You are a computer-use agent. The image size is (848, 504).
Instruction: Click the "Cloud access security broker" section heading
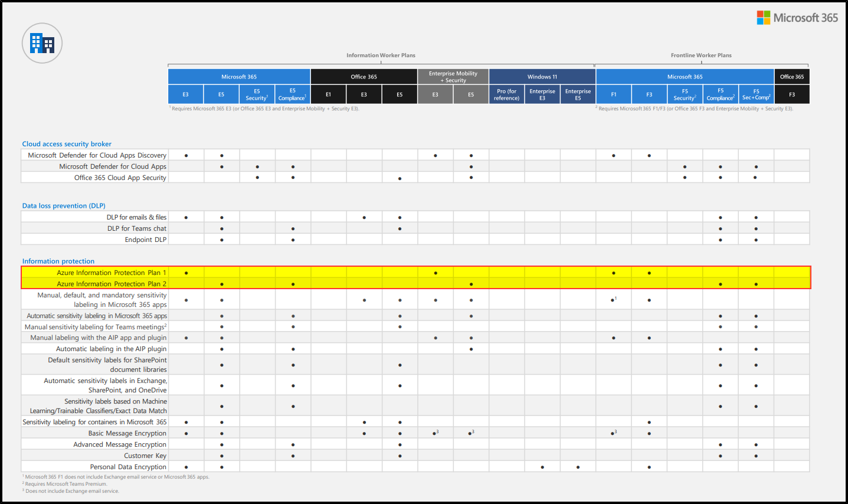(67, 144)
